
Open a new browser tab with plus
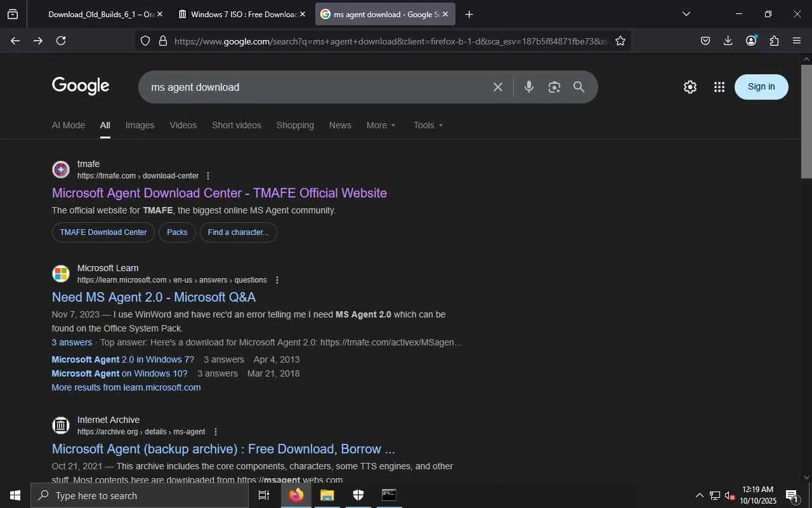pyautogui.click(x=469, y=14)
